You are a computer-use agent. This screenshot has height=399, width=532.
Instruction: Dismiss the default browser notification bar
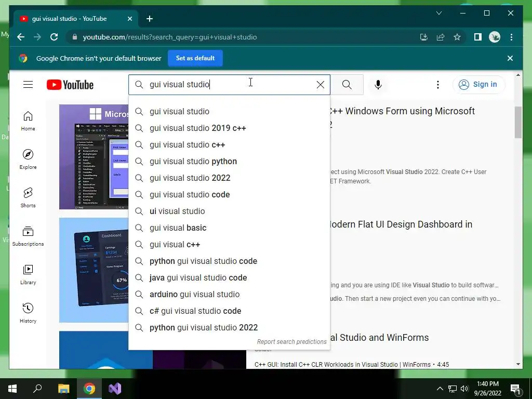(510, 58)
